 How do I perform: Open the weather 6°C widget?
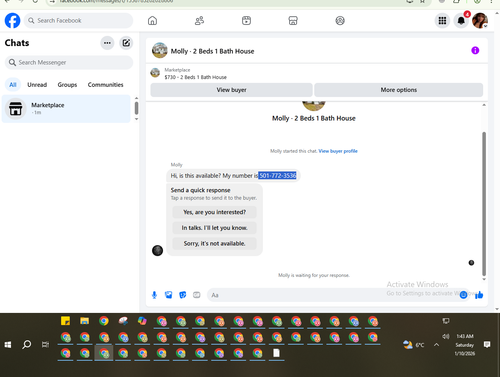pos(414,345)
